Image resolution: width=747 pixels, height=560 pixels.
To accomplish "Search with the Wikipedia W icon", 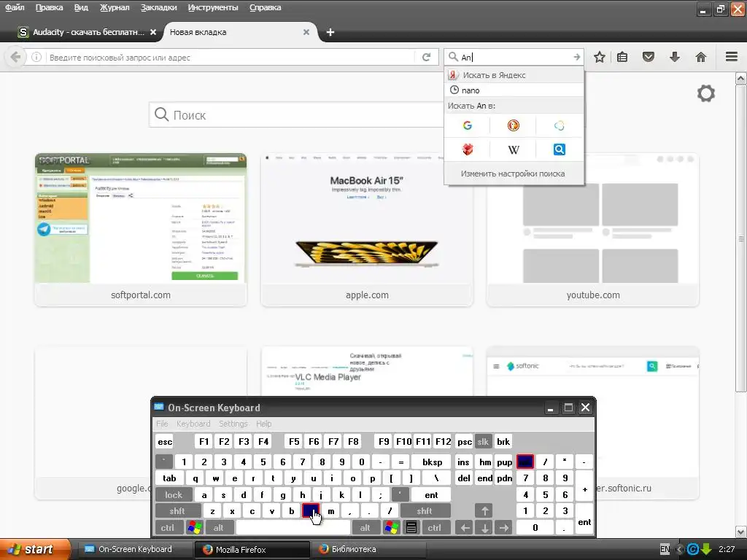I will pyautogui.click(x=513, y=149).
